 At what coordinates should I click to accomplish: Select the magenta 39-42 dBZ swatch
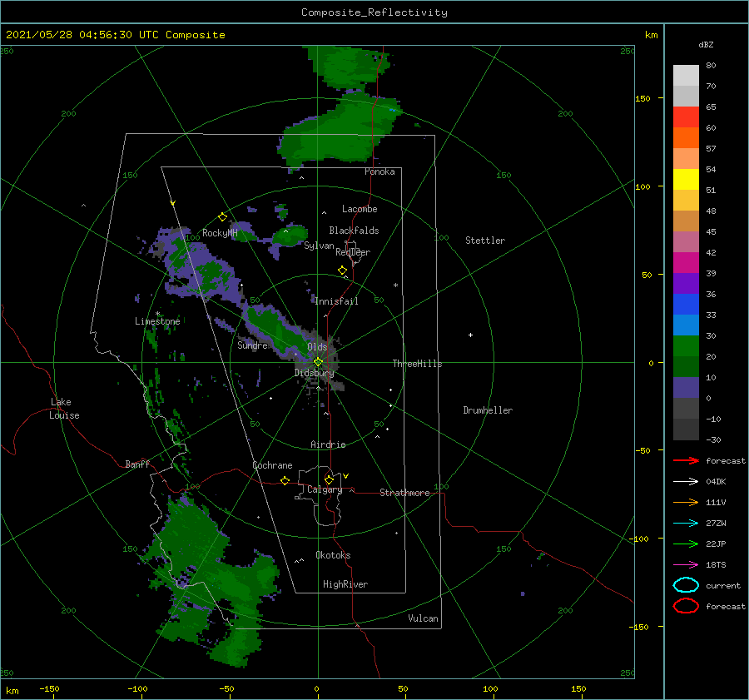686,263
